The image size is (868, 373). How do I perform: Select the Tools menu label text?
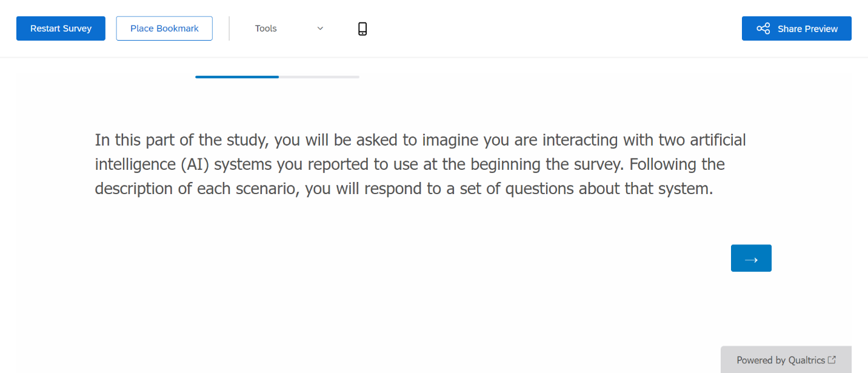point(266,29)
